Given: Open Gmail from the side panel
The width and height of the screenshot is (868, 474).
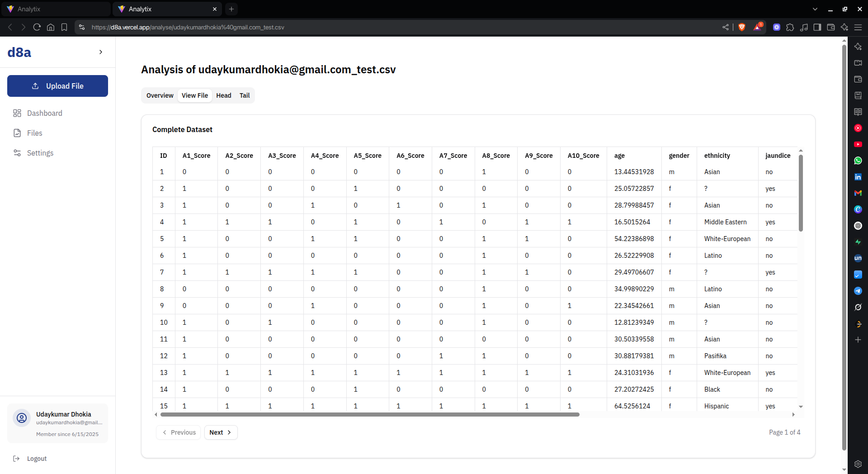Looking at the screenshot, I should tap(858, 193).
